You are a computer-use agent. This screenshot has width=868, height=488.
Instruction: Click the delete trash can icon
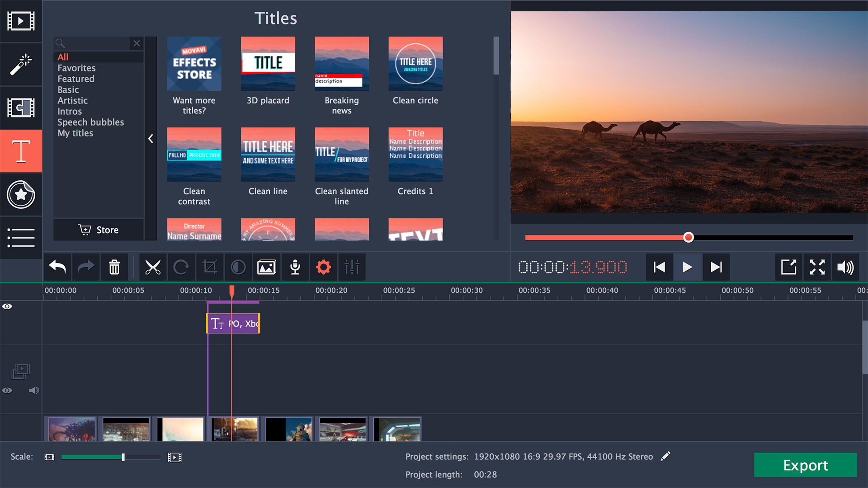(x=114, y=267)
